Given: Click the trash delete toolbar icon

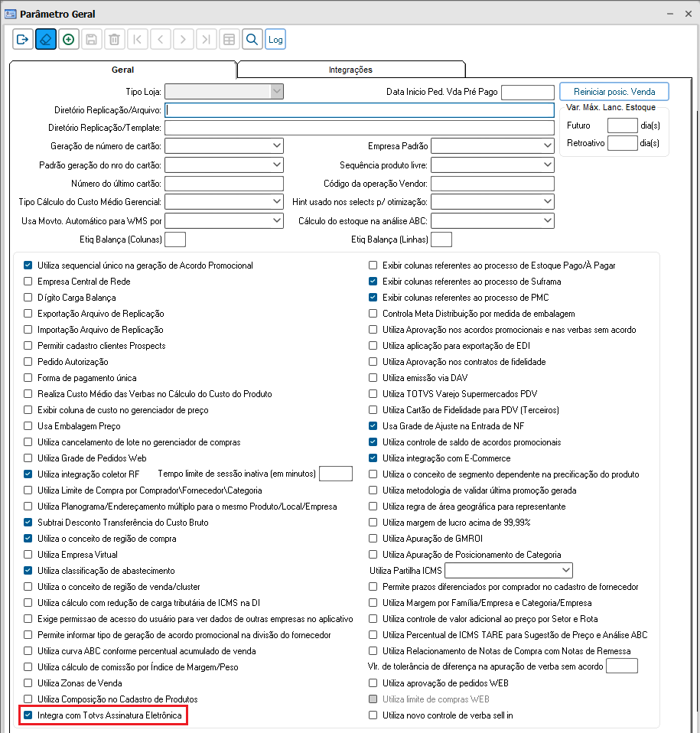Looking at the screenshot, I should click(115, 39).
